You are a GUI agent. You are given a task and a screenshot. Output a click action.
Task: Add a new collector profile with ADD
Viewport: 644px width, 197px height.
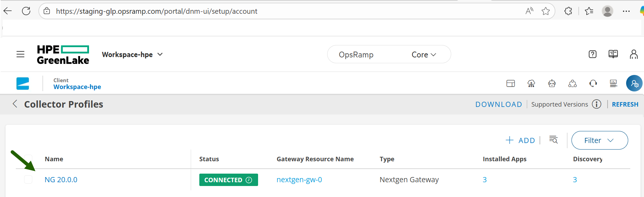tap(520, 140)
